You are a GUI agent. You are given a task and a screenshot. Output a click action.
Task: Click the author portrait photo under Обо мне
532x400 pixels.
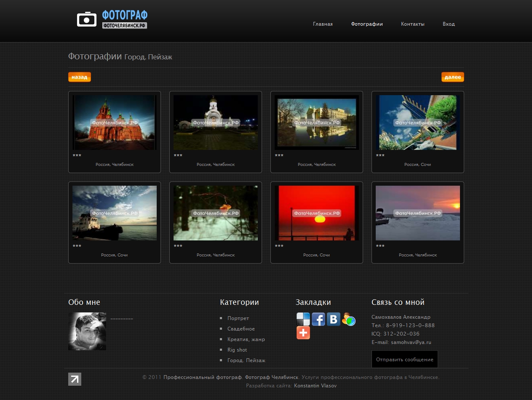pyautogui.click(x=87, y=331)
